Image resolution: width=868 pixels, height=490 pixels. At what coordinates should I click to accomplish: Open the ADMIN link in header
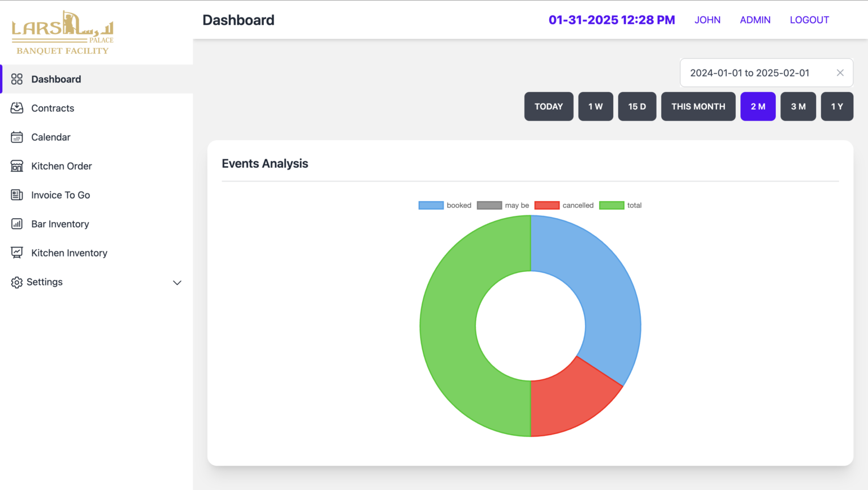755,20
